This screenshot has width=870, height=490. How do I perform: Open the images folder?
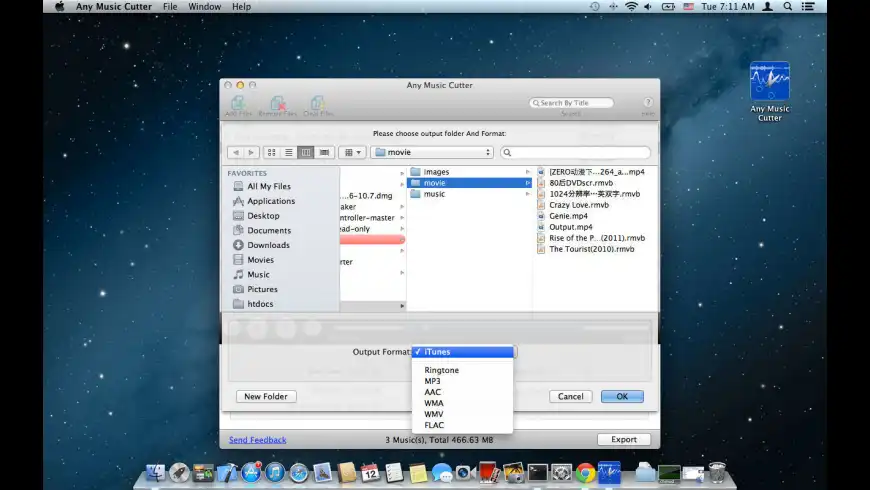coord(469,172)
